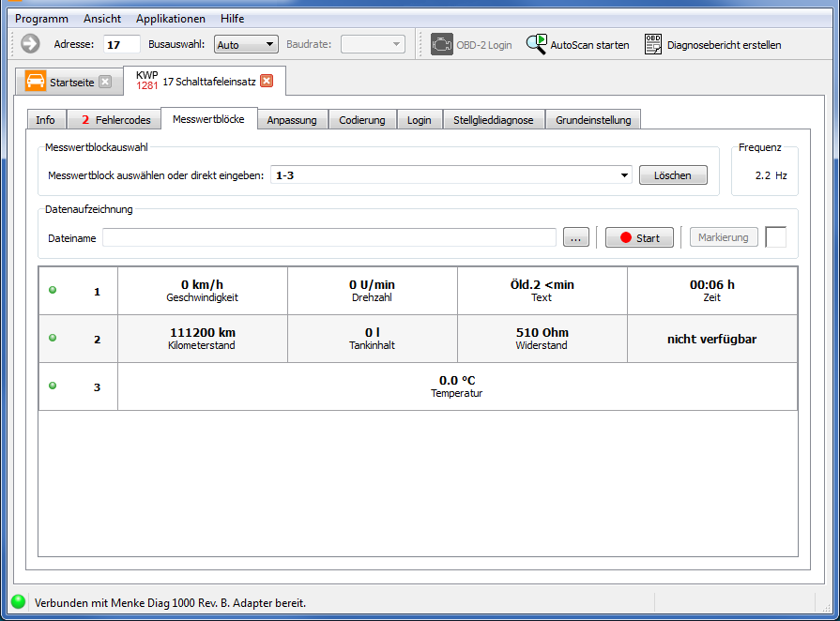
Task: Click the OBD-2 Login engine icon
Action: point(441,44)
